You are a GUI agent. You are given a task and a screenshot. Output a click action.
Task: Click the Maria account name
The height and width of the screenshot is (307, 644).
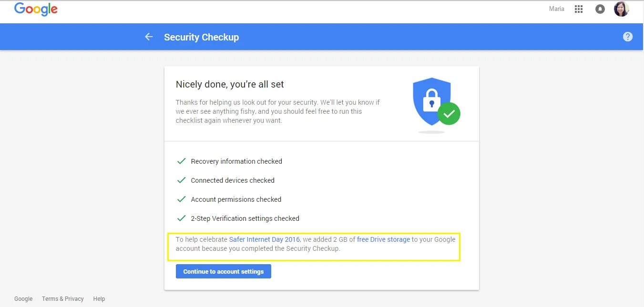pos(556,9)
